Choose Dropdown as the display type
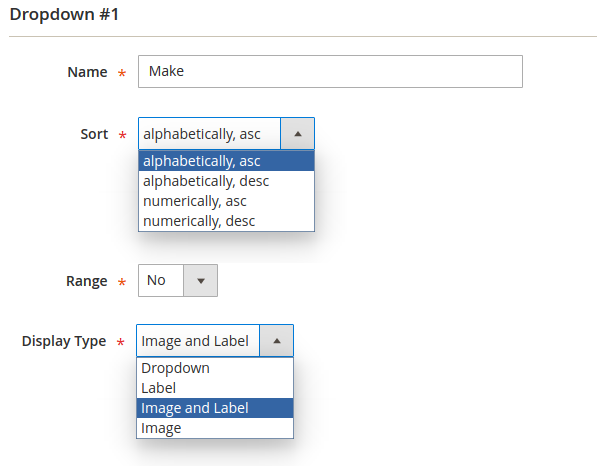 (215, 368)
